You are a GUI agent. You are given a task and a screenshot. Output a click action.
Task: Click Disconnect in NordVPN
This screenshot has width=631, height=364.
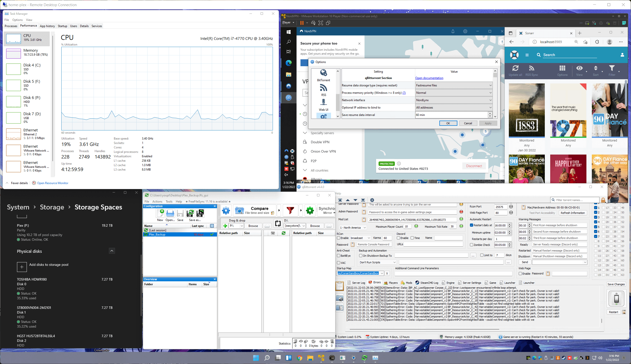[474, 166]
